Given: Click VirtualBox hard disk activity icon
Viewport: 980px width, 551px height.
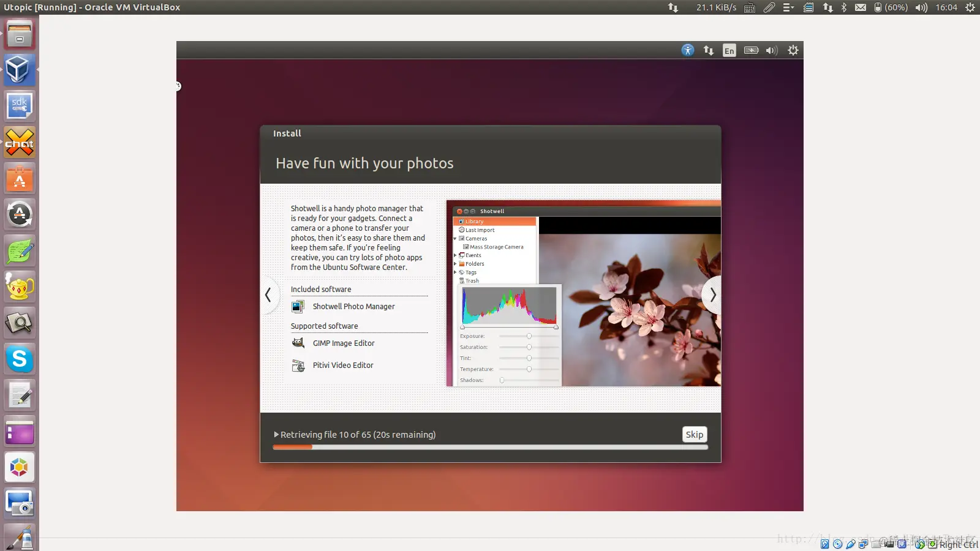Looking at the screenshot, I should [825, 544].
